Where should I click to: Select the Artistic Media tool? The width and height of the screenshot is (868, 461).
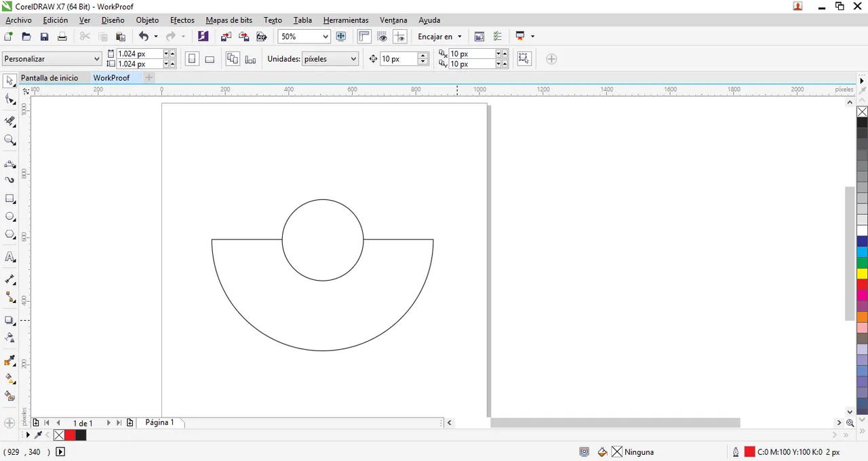pos(9,180)
